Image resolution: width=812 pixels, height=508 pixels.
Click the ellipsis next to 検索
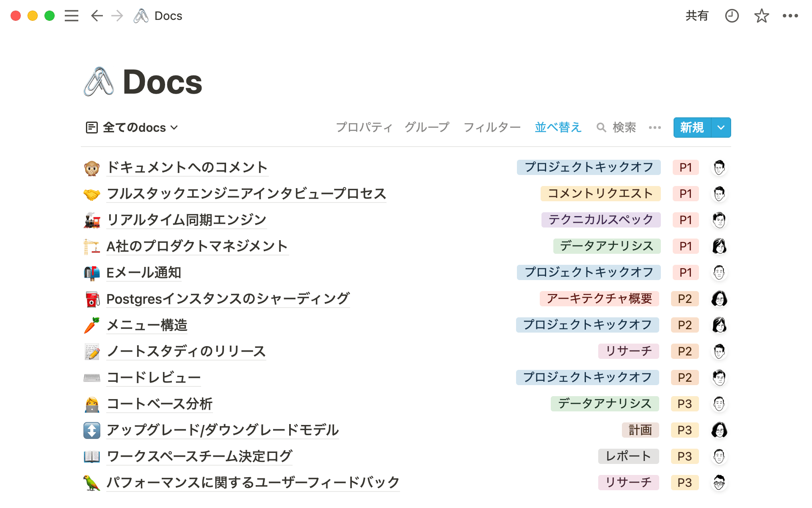coord(655,128)
